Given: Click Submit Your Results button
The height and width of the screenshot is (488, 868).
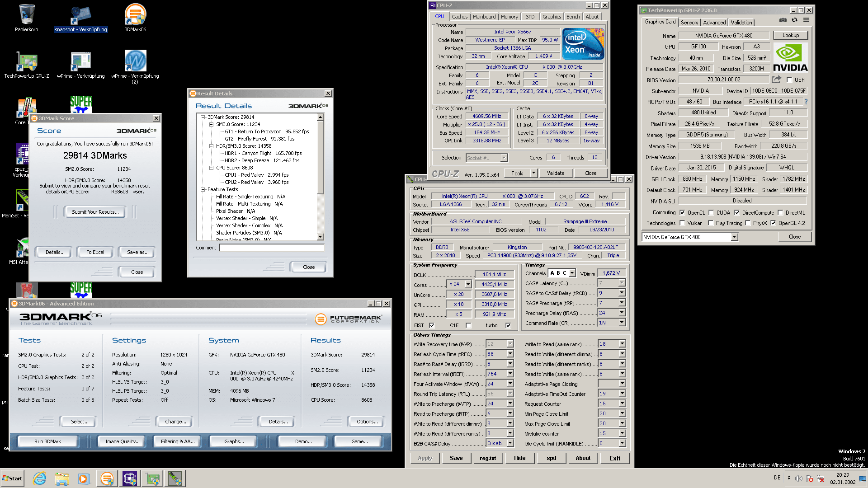Looking at the screenshot, I should pyautogui.click(x=95, y=211).
